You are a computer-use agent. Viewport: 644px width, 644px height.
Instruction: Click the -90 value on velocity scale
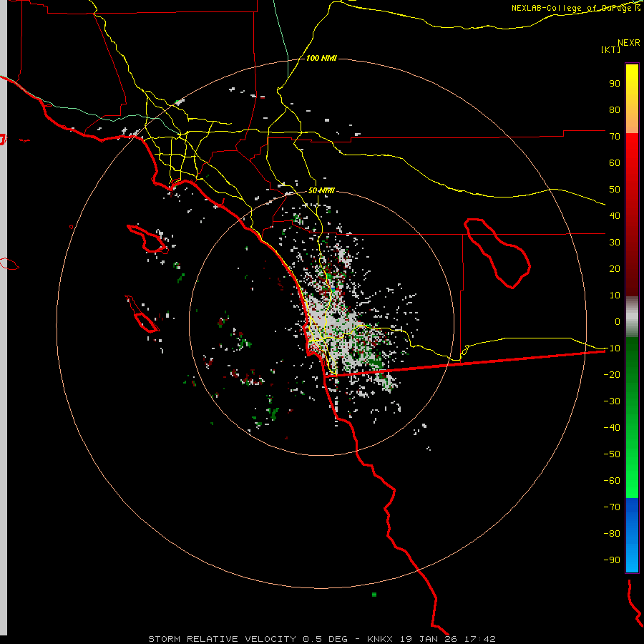point(612,560)
